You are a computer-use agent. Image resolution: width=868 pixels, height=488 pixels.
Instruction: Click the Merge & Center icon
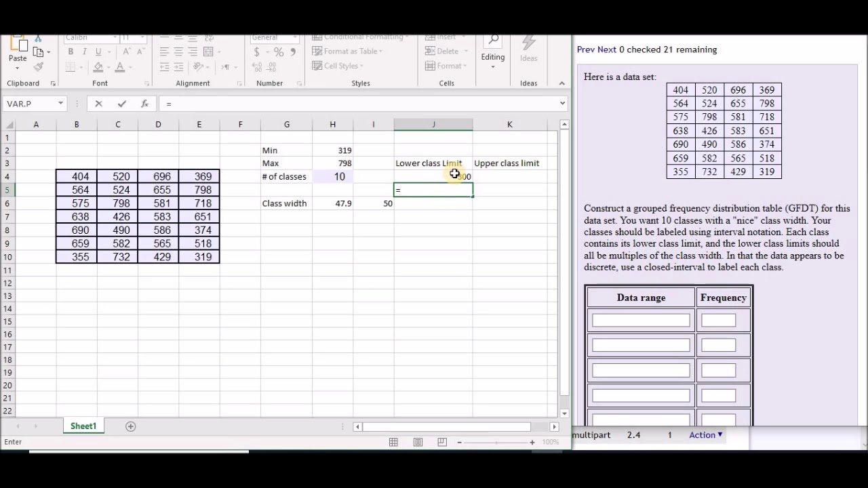pyautogui.click(x=208, y=52)
